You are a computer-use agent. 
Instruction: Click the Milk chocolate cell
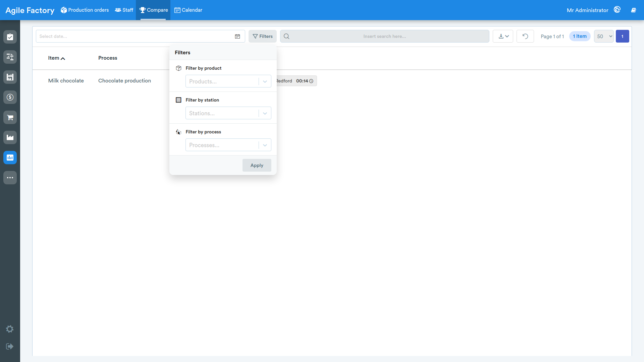click(66, 81)
